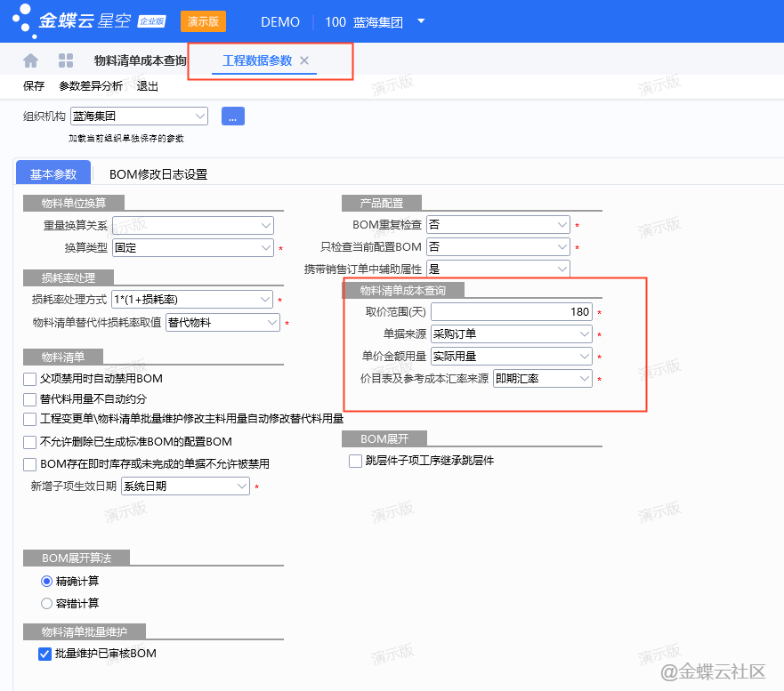Click the home icon
Image resolution: width=784 pixels, height=691 pixels.
tap(31, 60)
